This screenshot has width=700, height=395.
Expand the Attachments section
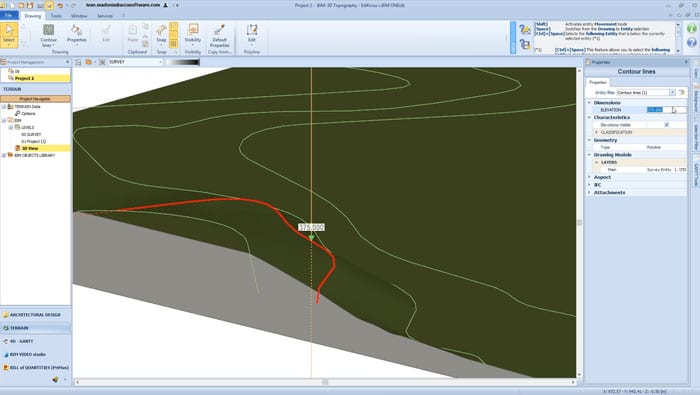589,192
